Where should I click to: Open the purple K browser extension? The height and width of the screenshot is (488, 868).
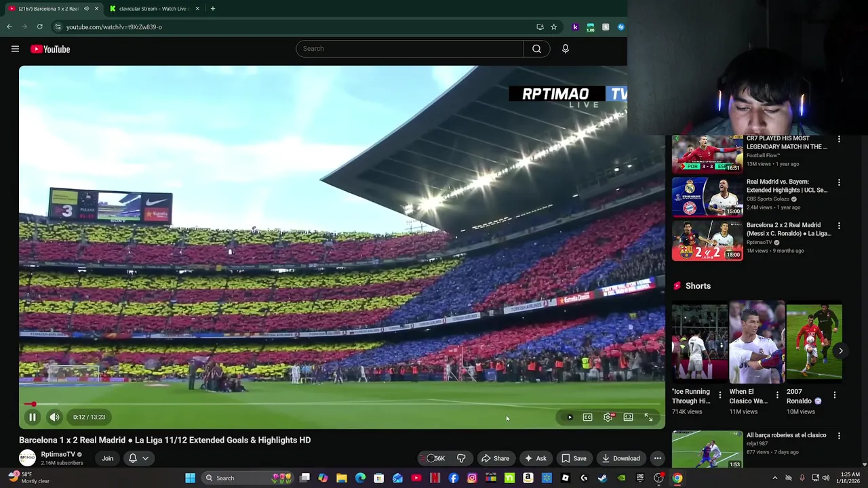[575, 27]
